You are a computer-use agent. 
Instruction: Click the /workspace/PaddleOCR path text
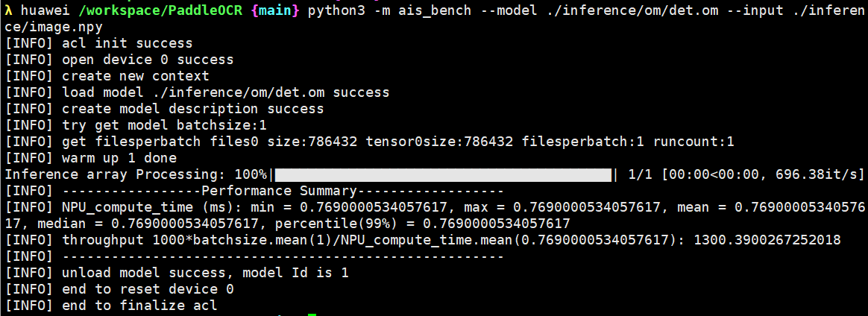pyautogui.click(x=160, y=11)
